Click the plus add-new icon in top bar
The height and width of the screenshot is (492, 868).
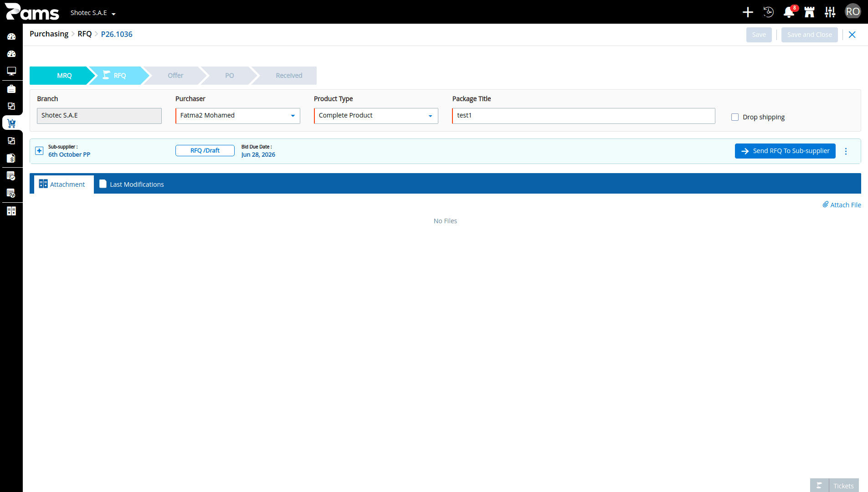[748, 12]
